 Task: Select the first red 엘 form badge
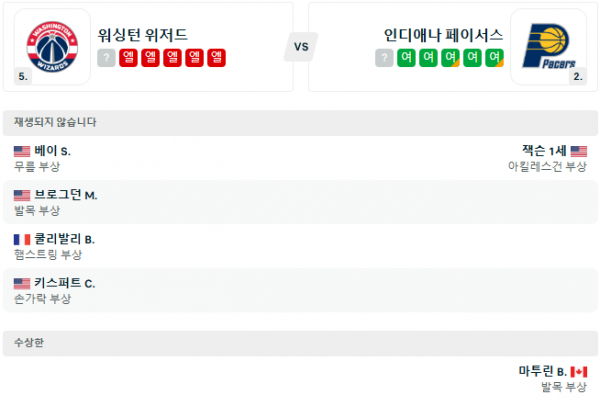click(x=128, y=59)
